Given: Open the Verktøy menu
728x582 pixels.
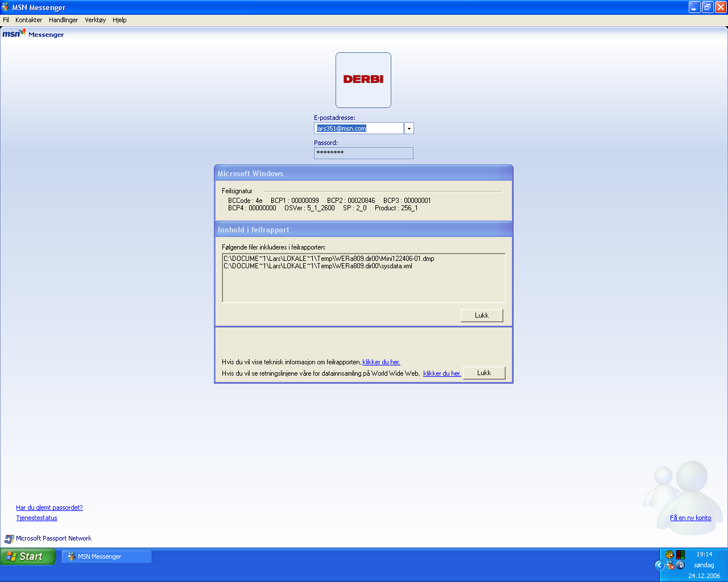Looking at the screenshot, I should point(96,20).
